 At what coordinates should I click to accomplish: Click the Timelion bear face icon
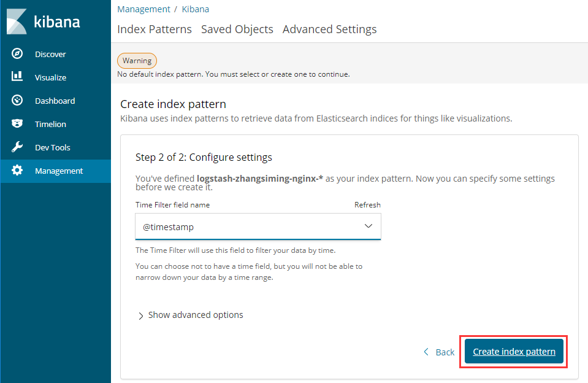17,123
